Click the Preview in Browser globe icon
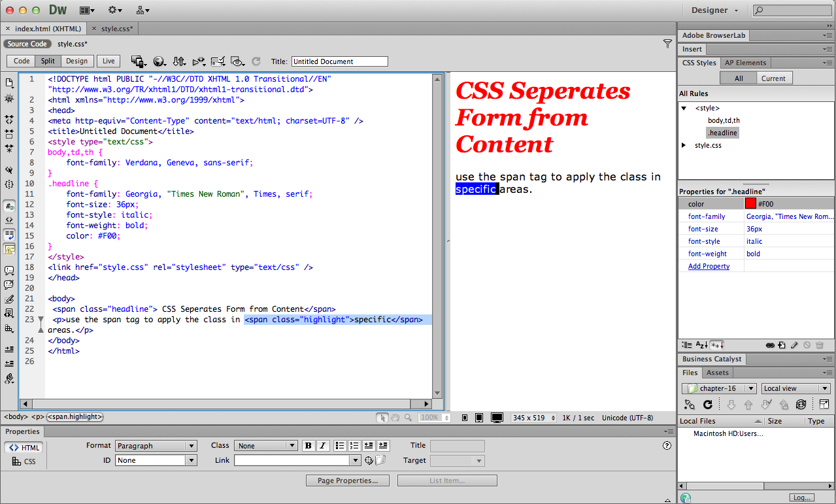 (159, 61)
